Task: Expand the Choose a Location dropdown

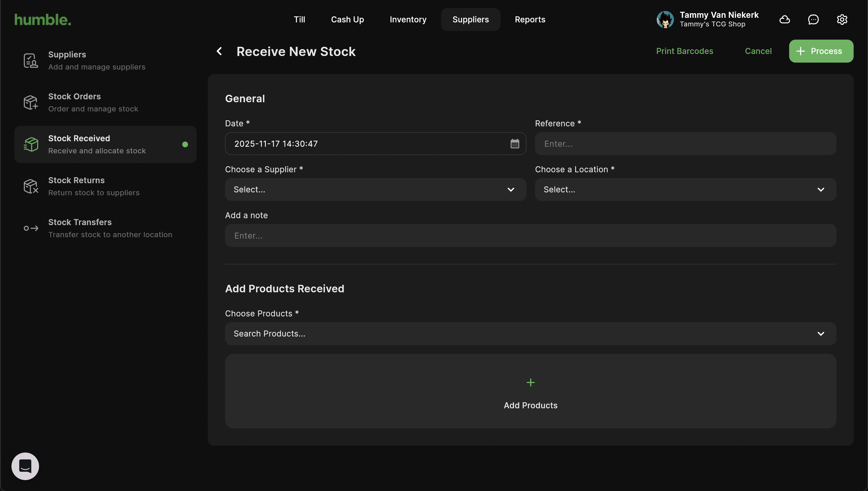Action: [685, 190]
